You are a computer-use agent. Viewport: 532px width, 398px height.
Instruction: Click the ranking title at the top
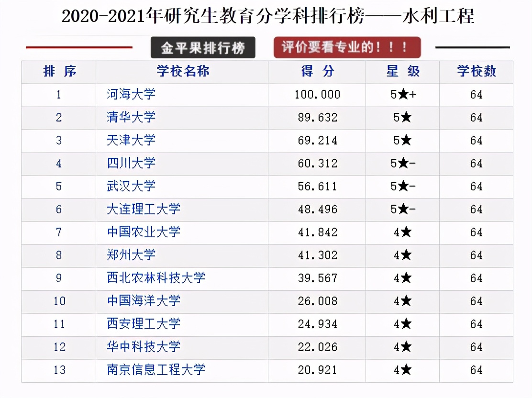click(266, 16)
